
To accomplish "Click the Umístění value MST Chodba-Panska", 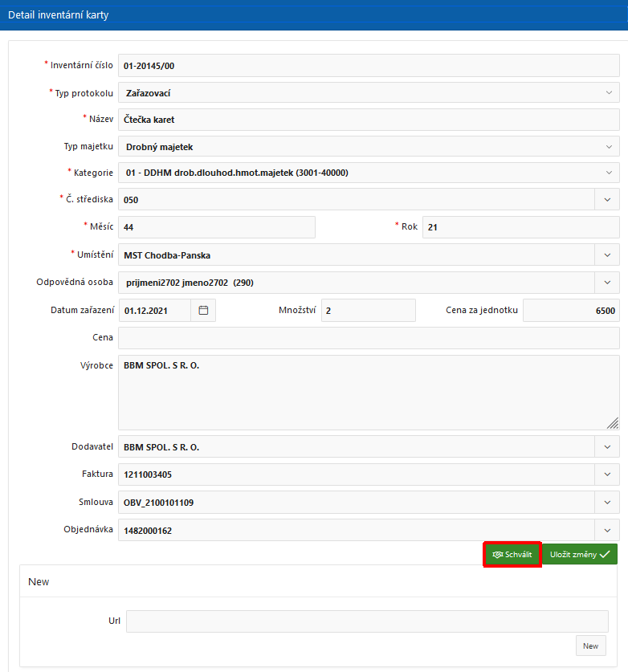I will (167, 255).
